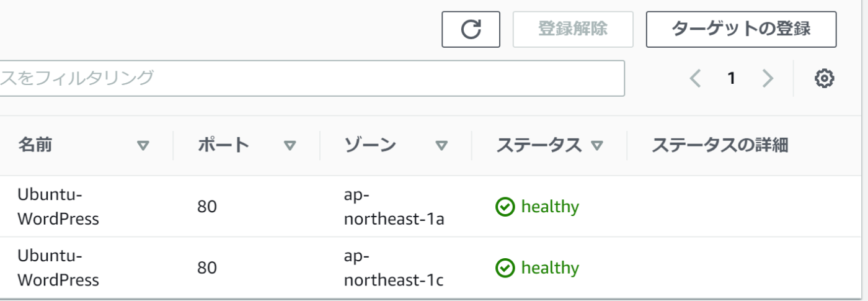This screenshot has width=868, height=301.
Task: Select the Ubuntu-WordPress row in ap-northeast-1c
Action: click(x=58, y=268)
